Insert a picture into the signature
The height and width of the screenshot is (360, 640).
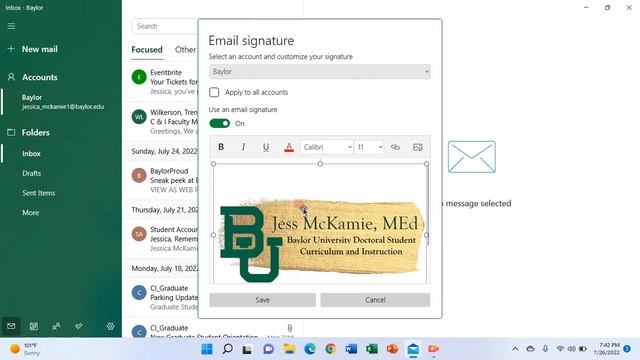418,147
